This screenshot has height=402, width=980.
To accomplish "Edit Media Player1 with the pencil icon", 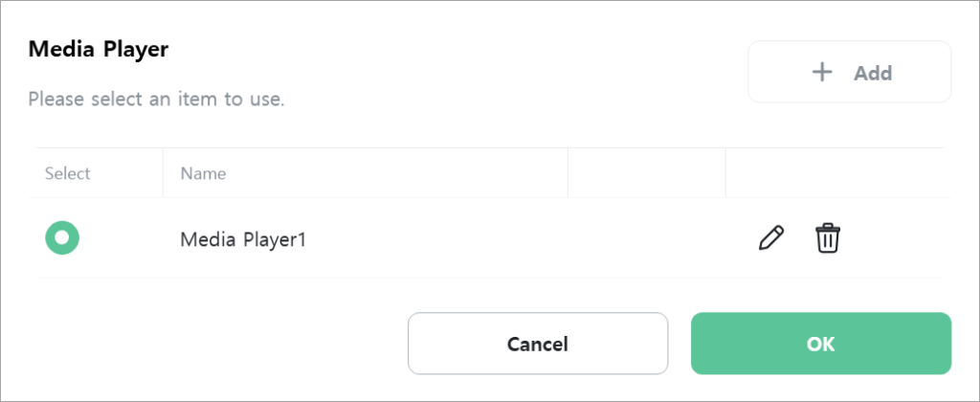I will (771, 238).
